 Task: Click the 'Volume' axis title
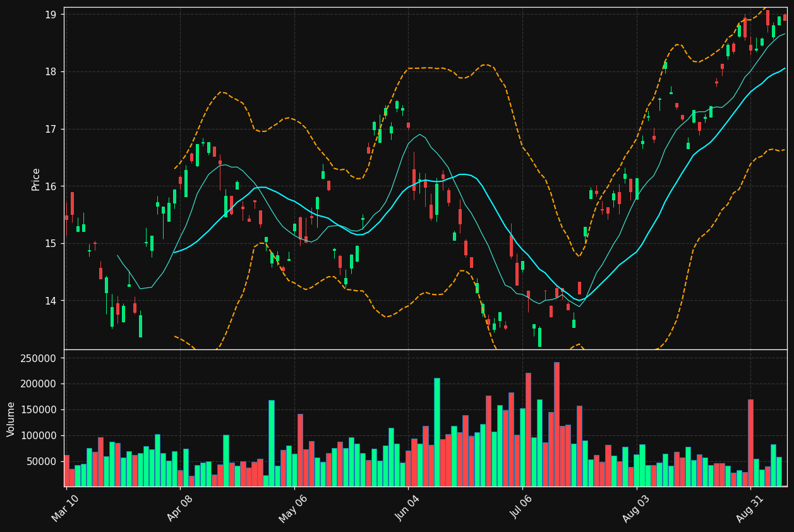(11, 419)
